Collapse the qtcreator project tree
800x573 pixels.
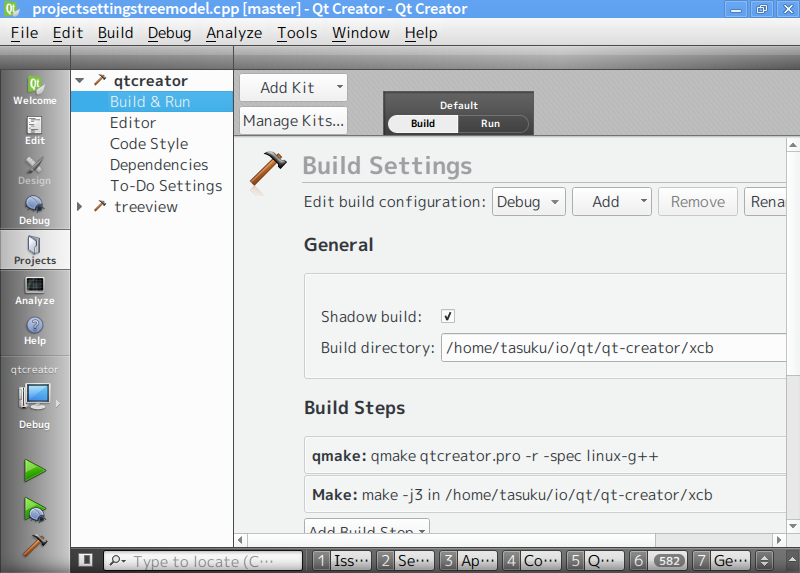point(80,81)
